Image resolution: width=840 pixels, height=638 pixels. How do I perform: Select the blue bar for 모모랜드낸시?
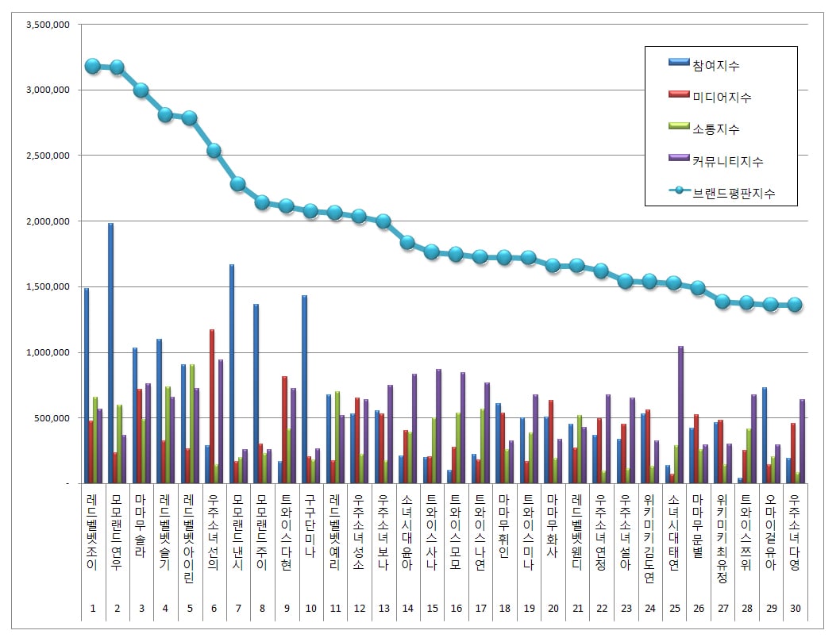tap(232, 373)
